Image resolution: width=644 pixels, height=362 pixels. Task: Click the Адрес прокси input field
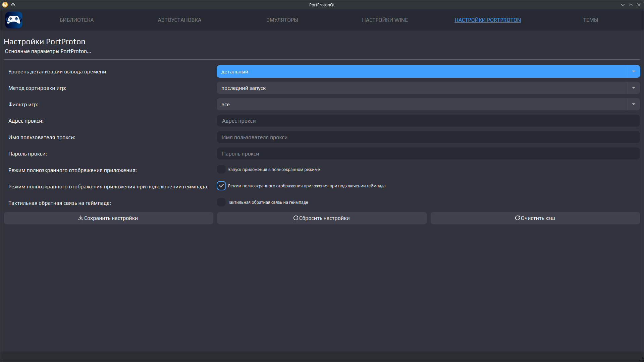pyautogui.click(x=428, y=121)
